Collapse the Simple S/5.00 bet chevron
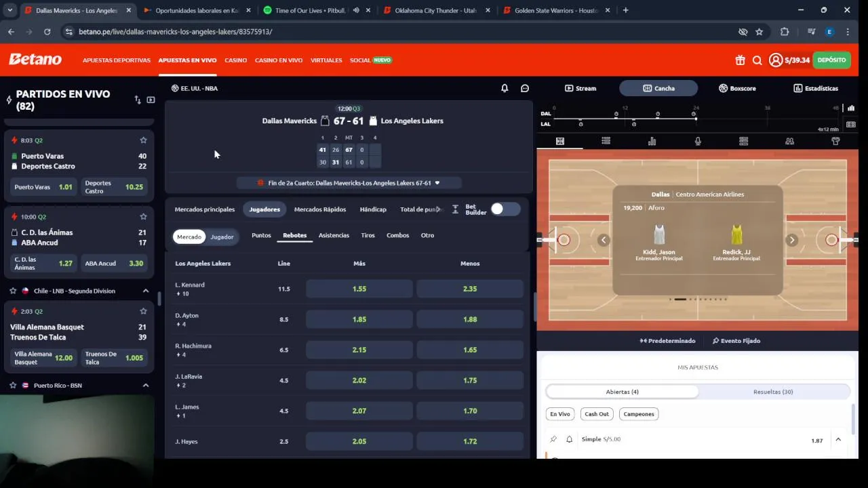 (838, 440)
